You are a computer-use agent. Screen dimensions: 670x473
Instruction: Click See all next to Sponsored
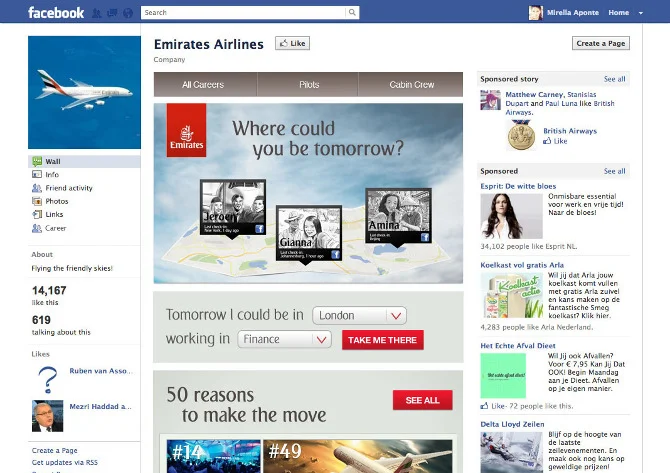coord(614,171)
